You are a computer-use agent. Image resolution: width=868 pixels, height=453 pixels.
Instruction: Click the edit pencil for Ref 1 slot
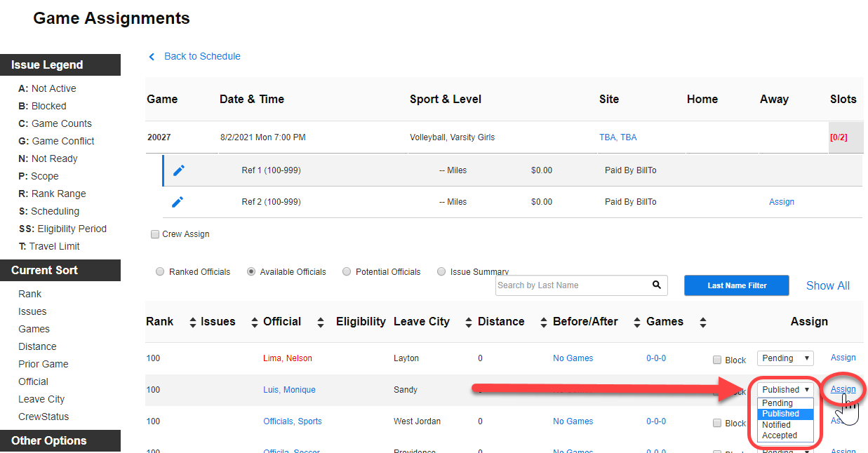pos(178,169)
